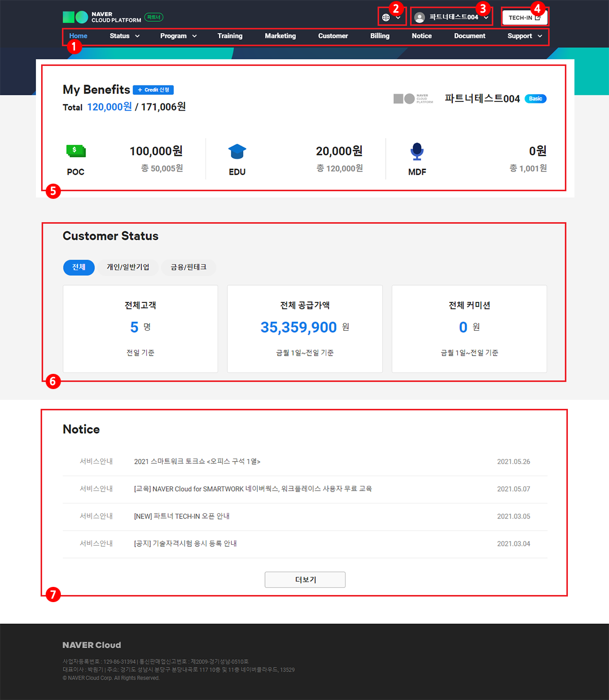This screenshot has width=609, height=700.
Task: Open the globe language selector
Action: pos(386,18)
